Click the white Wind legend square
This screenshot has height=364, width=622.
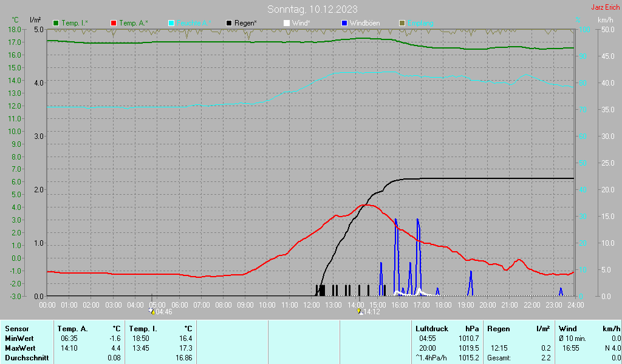[x=287, y=23]
